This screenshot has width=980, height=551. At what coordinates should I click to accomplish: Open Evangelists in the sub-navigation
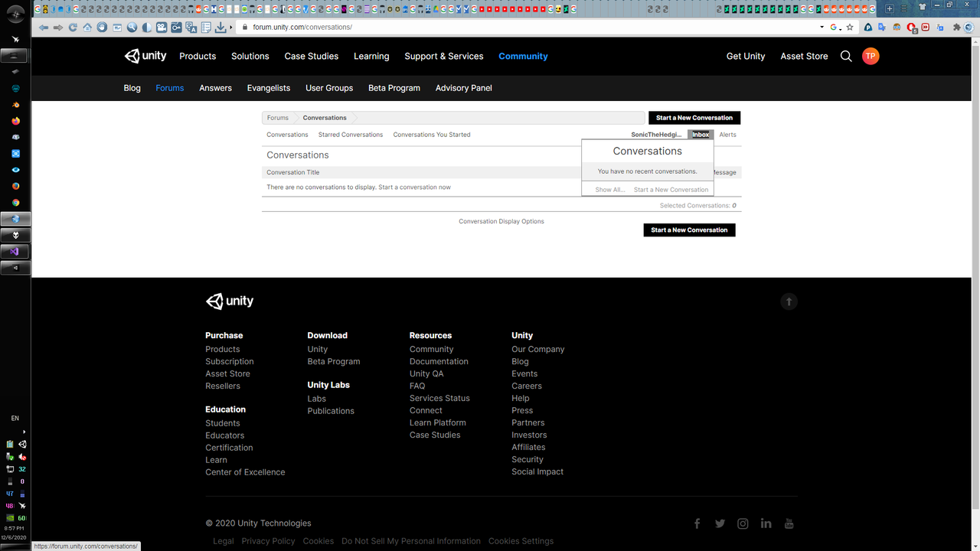pos(269,88)
